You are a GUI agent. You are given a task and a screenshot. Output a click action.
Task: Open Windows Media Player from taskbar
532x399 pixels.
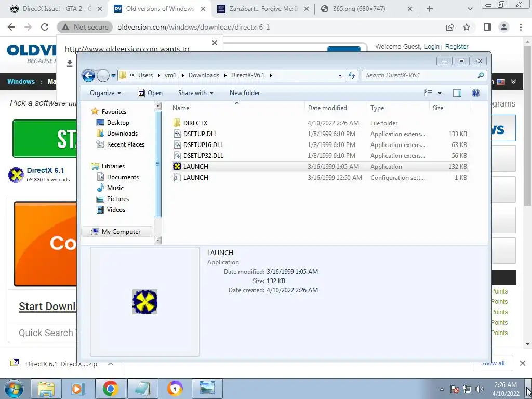[78, 389]
